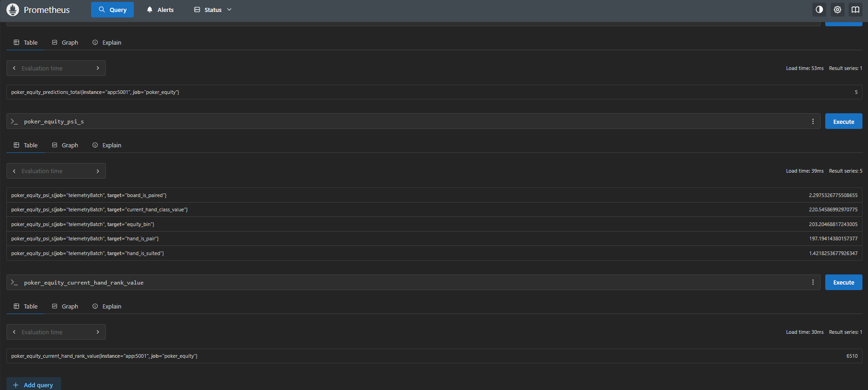The width and height of the screenshot is (868, 390).
Task: Open the Query page
Action: [x=112, y=10]
